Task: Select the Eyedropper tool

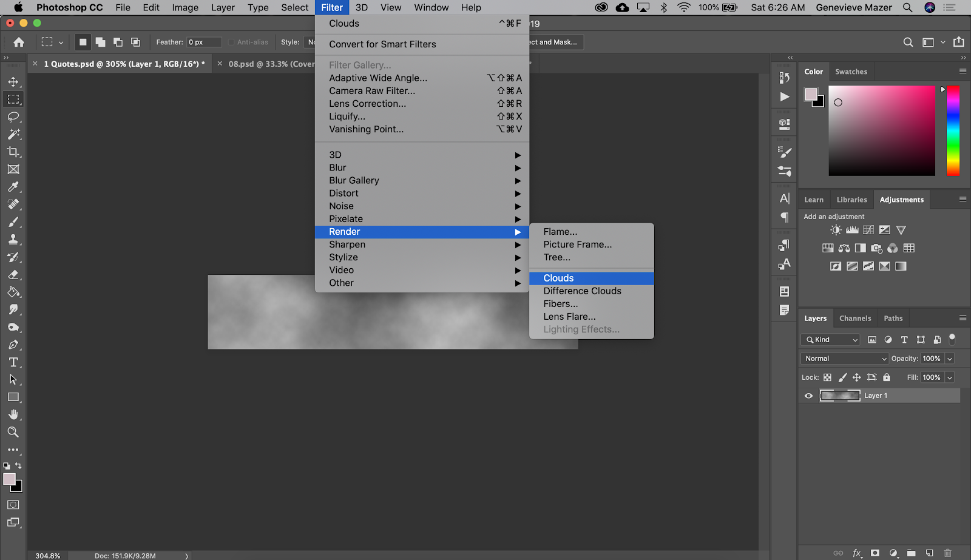Action: tap(13, 187)
